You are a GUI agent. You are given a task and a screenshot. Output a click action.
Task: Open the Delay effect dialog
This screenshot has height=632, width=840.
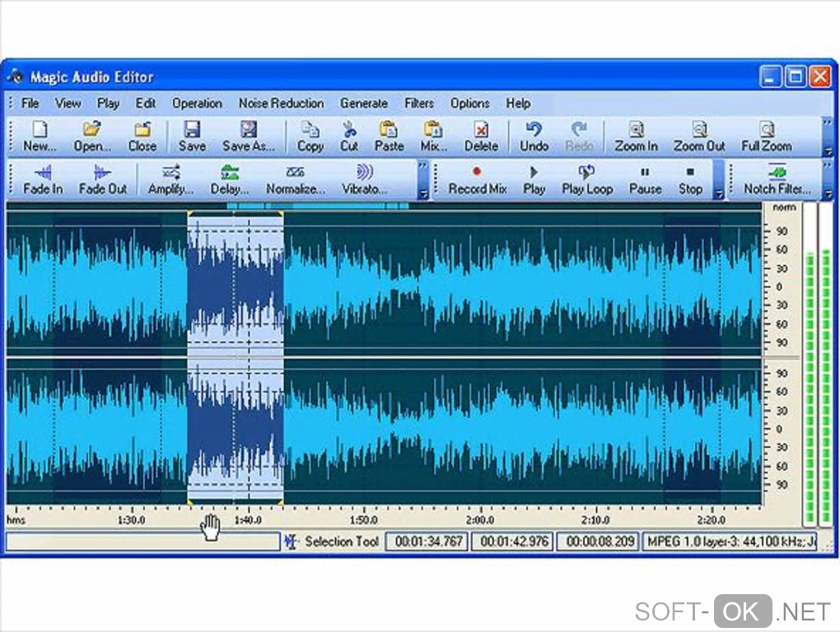click(230, 173)
